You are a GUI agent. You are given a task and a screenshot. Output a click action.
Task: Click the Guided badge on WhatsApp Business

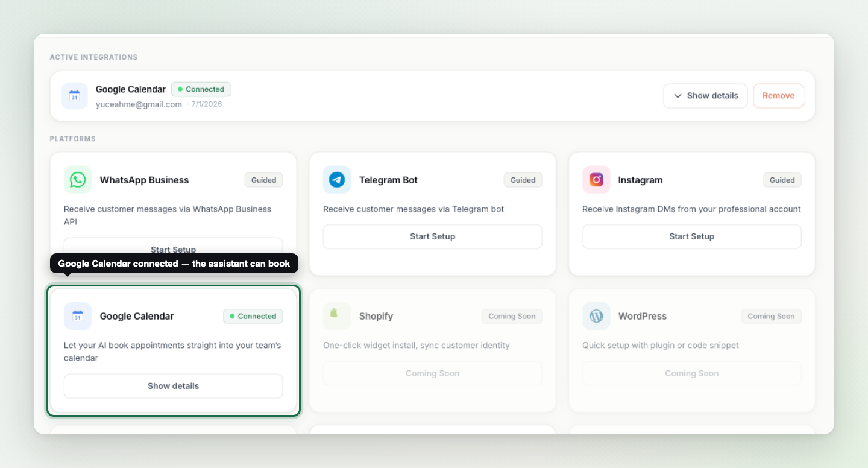point(263,180)
